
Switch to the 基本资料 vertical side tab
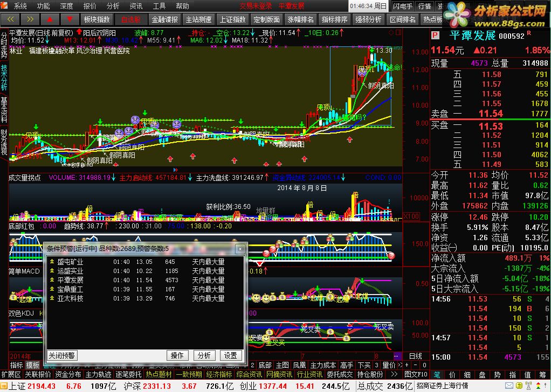pos(4,110)
